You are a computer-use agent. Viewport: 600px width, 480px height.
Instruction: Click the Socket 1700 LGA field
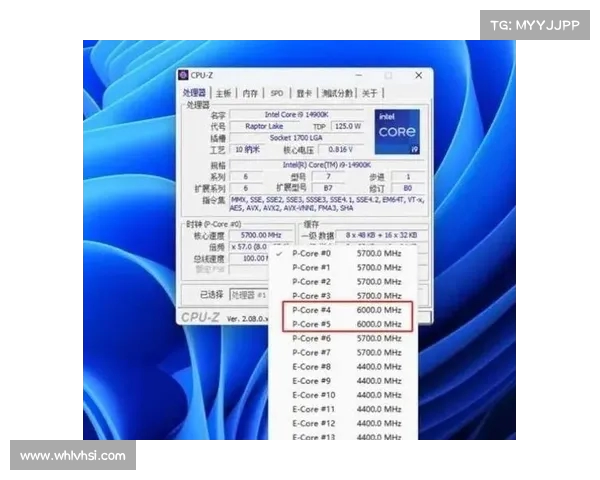[x=297, y=138]
